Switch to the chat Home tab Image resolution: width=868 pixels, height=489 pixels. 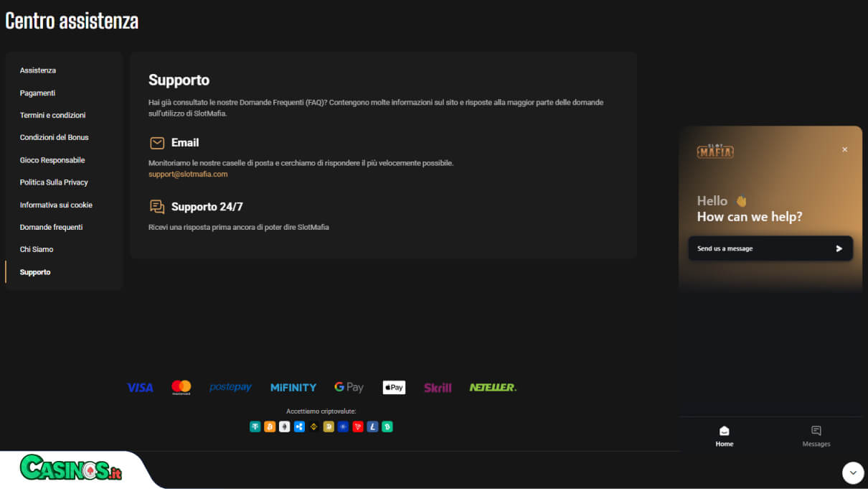point(725,435)
